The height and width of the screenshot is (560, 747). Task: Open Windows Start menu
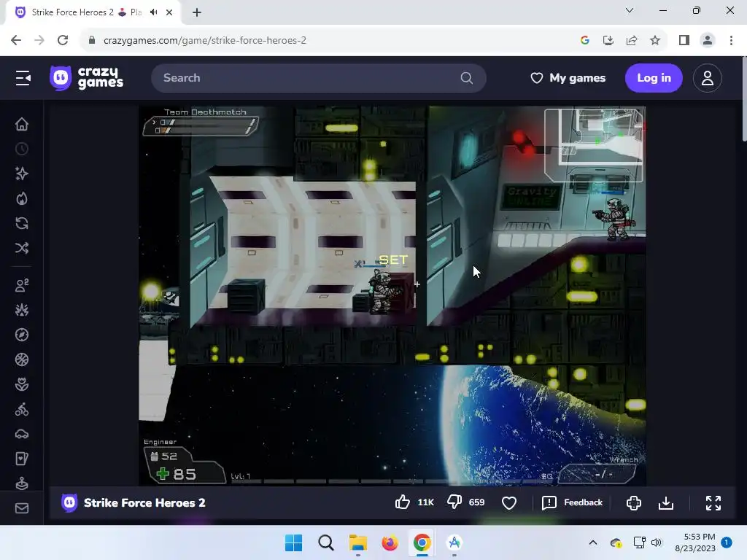pos(293,542)
